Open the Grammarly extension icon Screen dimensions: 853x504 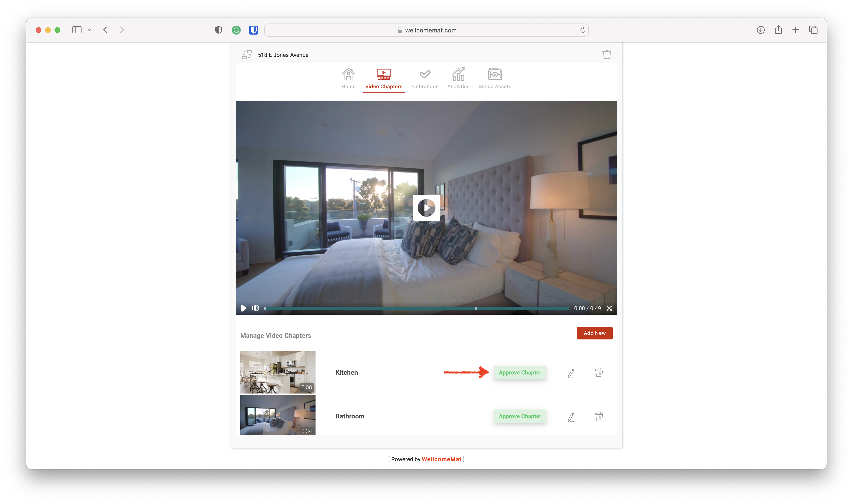tap(236, 30)
